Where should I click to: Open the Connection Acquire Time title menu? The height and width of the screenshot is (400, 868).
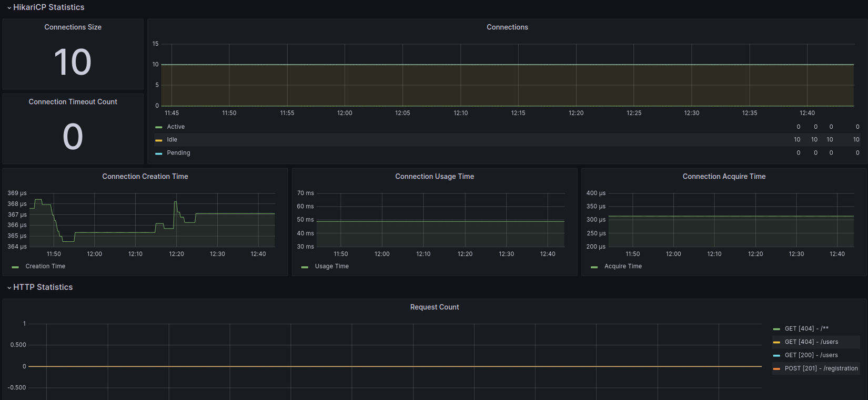tap(723, 177)
